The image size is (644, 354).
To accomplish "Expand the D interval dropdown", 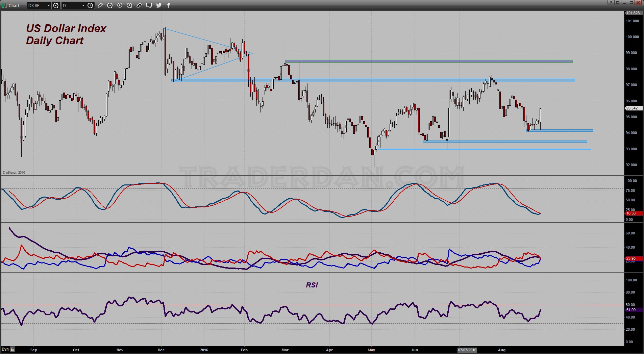I will [x=83, y=5].
